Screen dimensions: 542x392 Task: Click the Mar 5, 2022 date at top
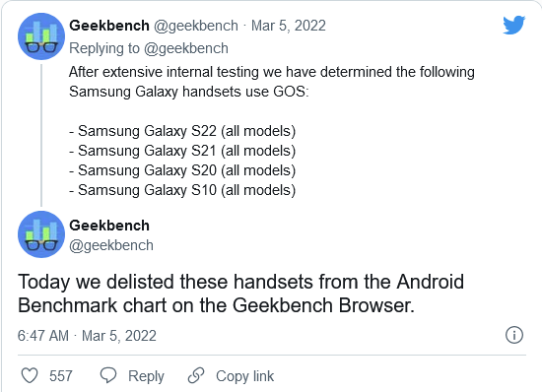(x=289, y=26)
